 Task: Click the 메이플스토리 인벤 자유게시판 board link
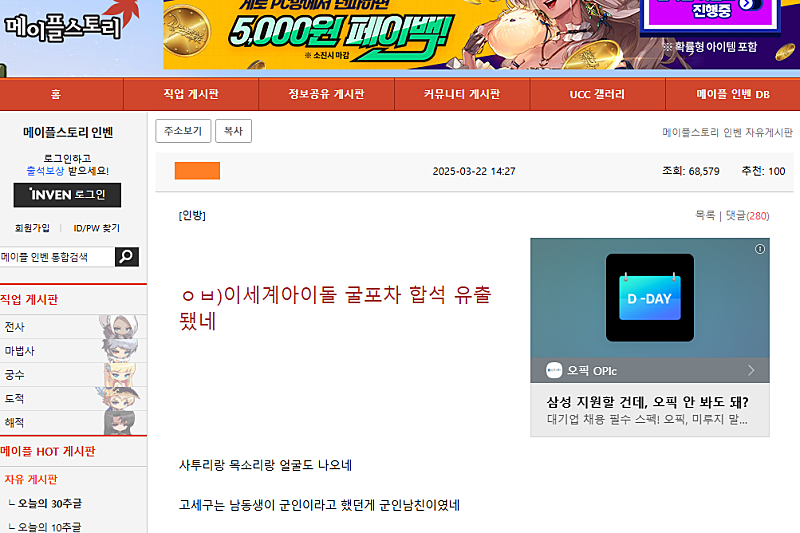pos(728,133)
